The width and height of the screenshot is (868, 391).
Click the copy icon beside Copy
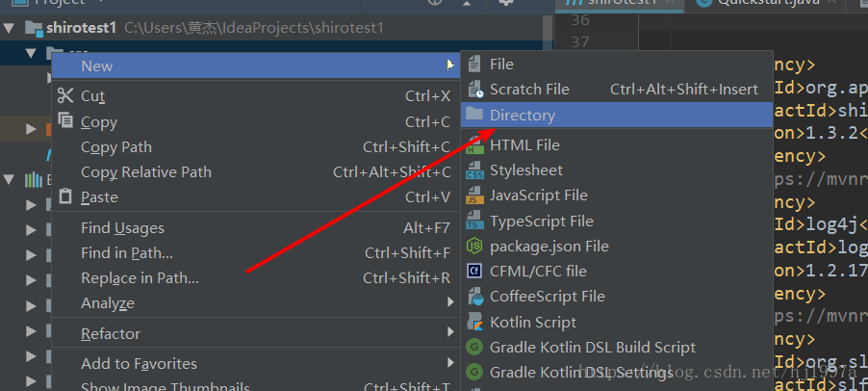coord(65,120)
